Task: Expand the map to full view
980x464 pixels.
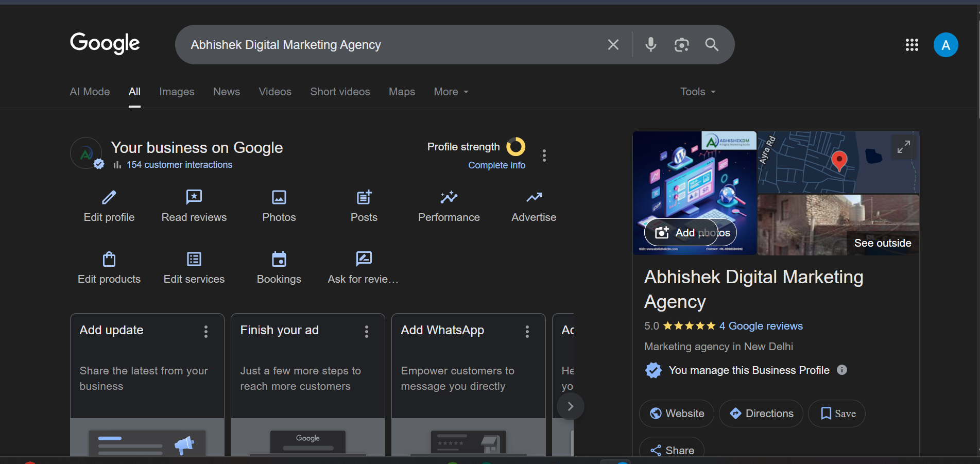Action: coord(903,147)
